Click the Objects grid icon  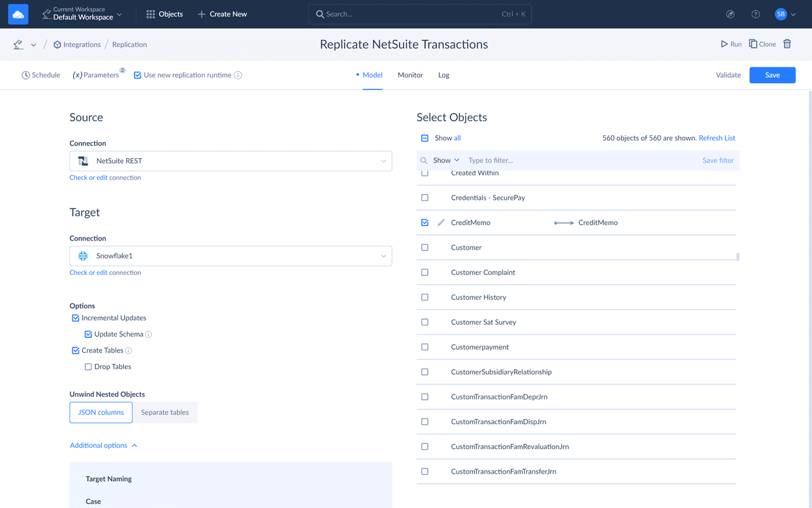click(x=150, y=14)
